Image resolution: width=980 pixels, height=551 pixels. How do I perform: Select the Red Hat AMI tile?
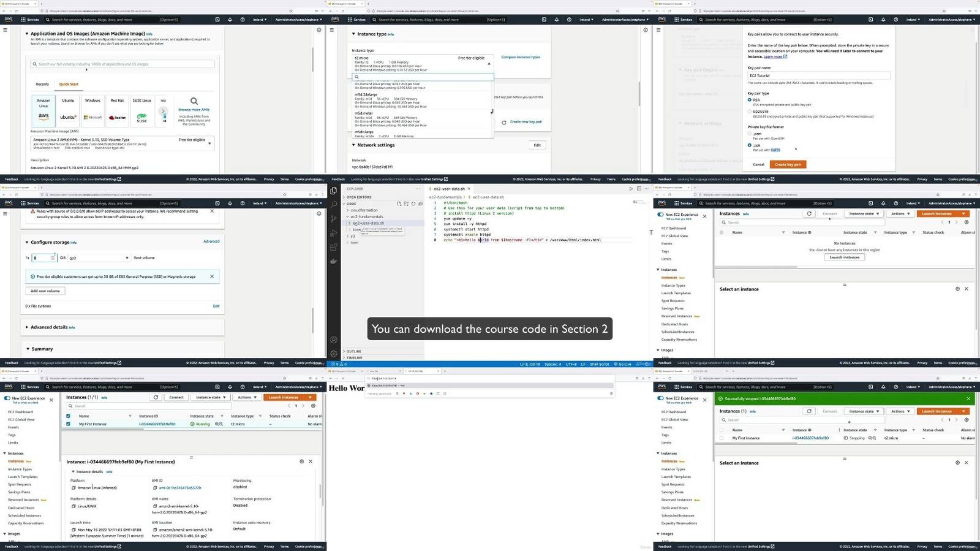[117, 110]
